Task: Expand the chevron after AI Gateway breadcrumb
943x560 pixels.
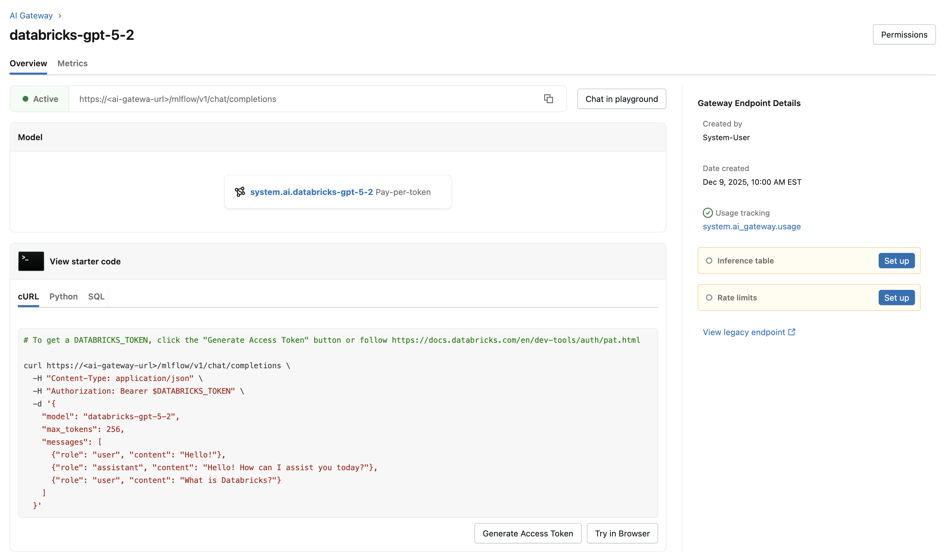Action: pyautogui.click(x=60, y=16)
